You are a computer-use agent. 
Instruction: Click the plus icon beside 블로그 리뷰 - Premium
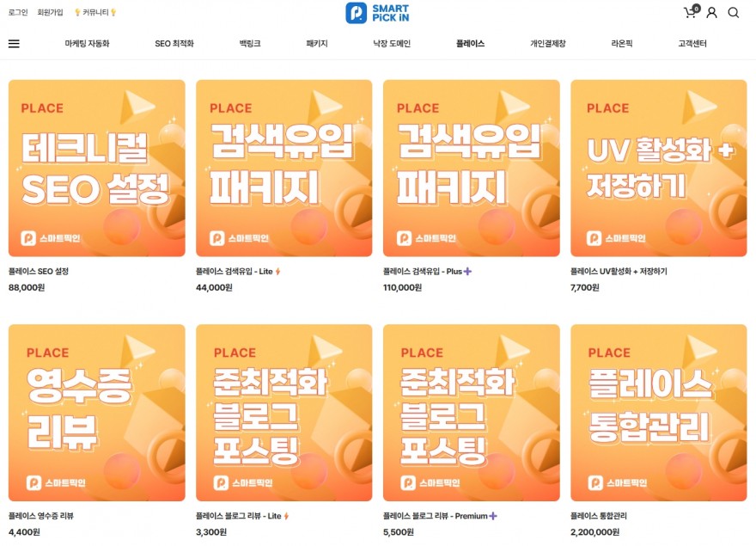493,516
